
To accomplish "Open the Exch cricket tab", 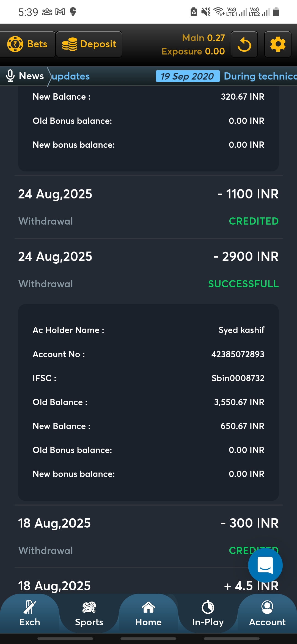I will (x=30, y=613).
